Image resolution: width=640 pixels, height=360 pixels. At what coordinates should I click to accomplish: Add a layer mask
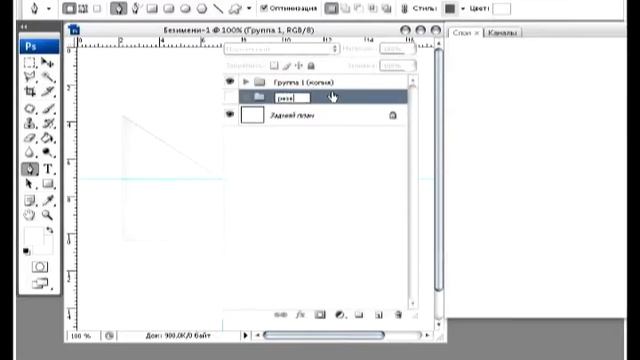[x=320, y=315]
